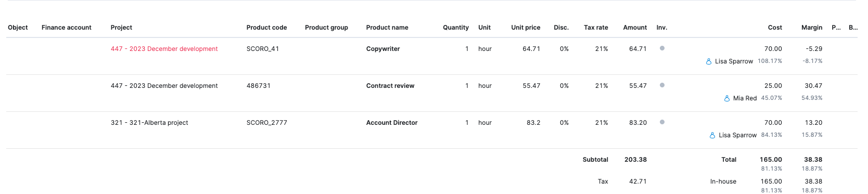The width and height of the screenshot is (868, 194).
Task: Click the Lisa Sparrow name in Copywriter row
Action: tap(734, 61)
